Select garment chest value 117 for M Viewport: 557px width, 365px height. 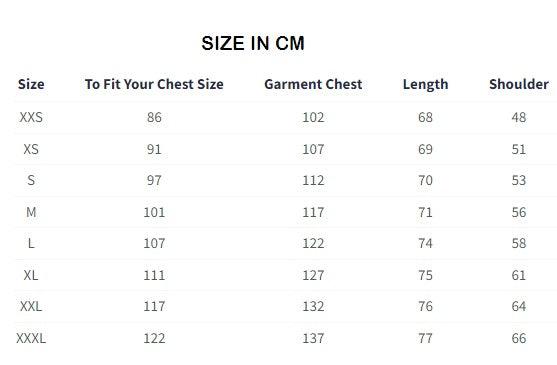coord(313,212)
